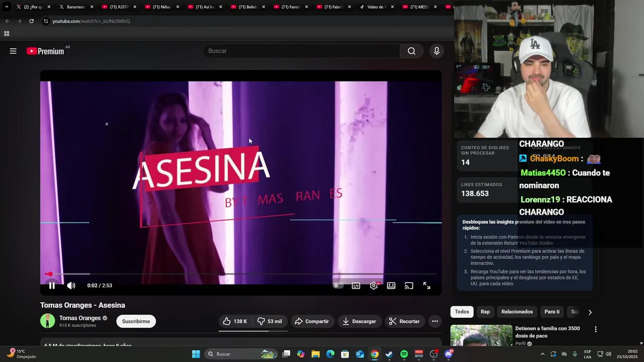Select the Rap filter chip
This screenshot has width=644, height=362.
[485, 312]
